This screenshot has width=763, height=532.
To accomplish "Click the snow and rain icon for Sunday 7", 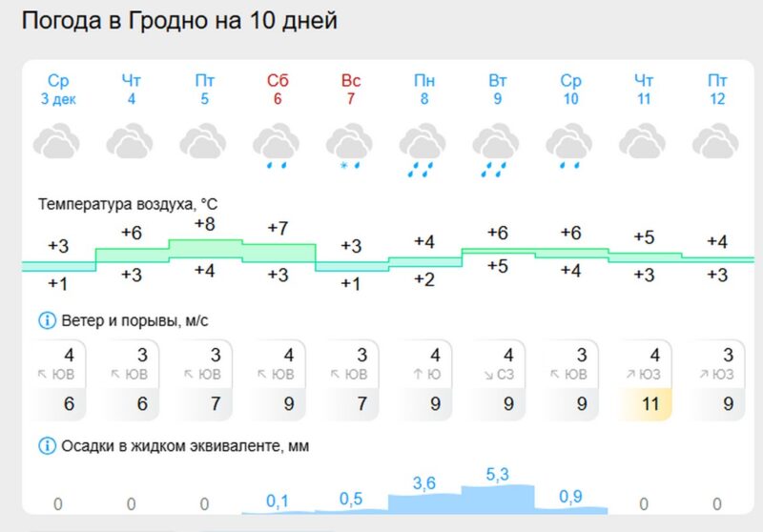I will 351,148.
